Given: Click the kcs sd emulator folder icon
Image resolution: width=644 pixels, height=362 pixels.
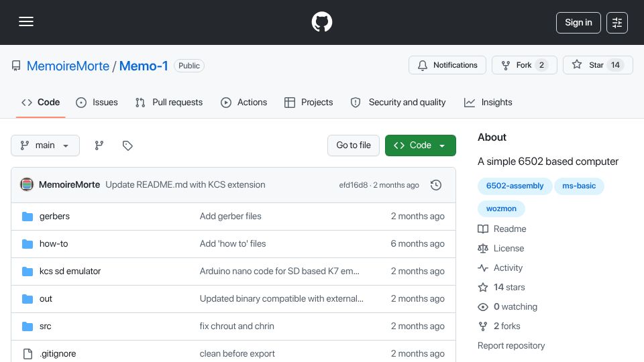Looking at the screenshot, I should click(x=28, y=271).
